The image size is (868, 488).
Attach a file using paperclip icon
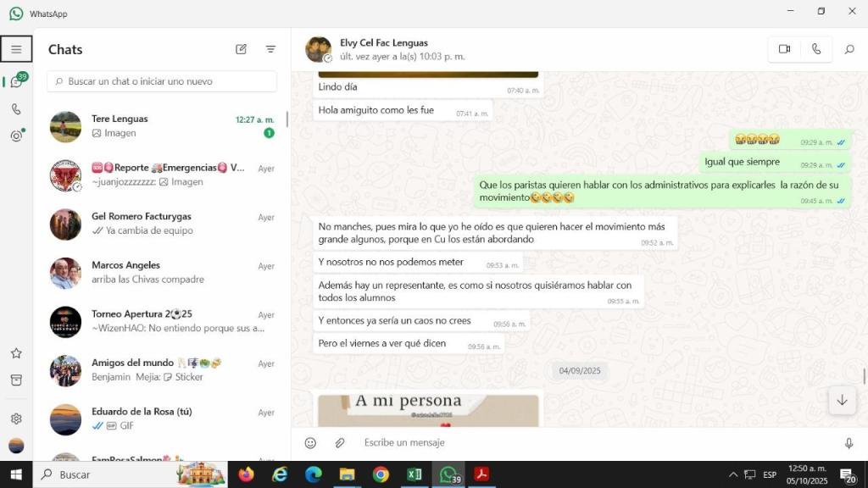(x=339, y=443)
